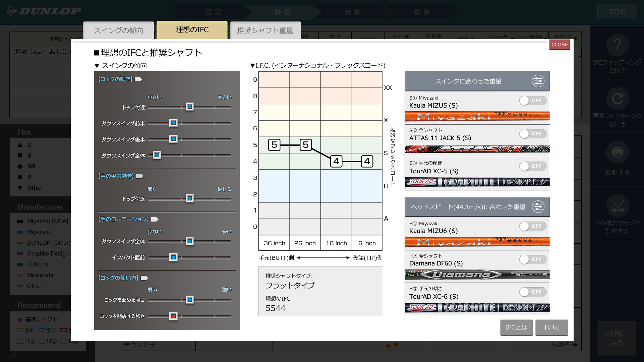644x362 pixels.
Task: Click the re-fitting refresh icon
Action: click(617, 99)
